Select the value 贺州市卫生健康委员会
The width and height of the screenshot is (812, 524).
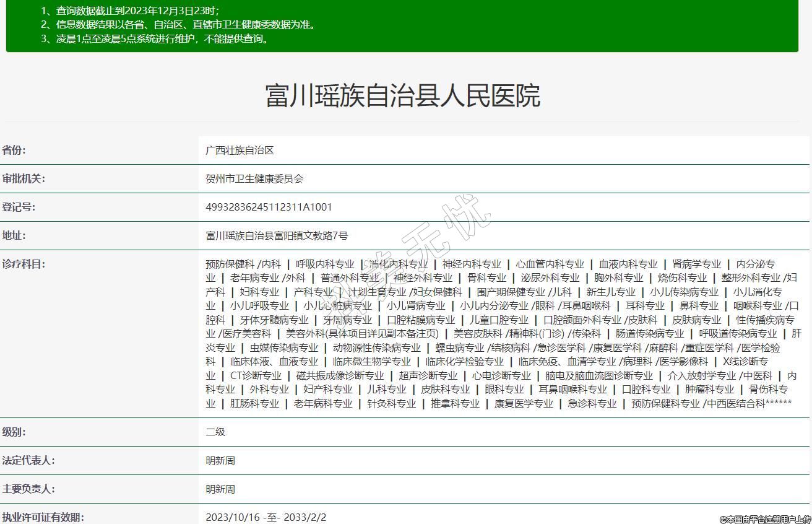tap(254, 179)
